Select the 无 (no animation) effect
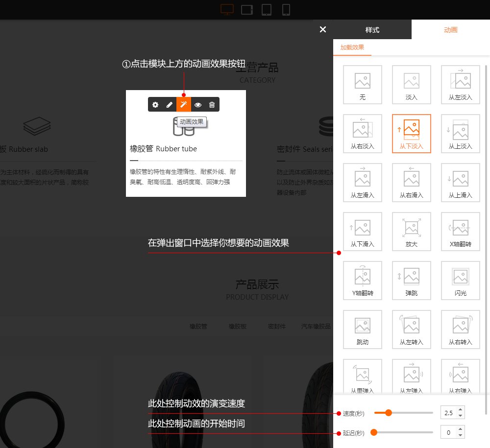 click(363, 85)
